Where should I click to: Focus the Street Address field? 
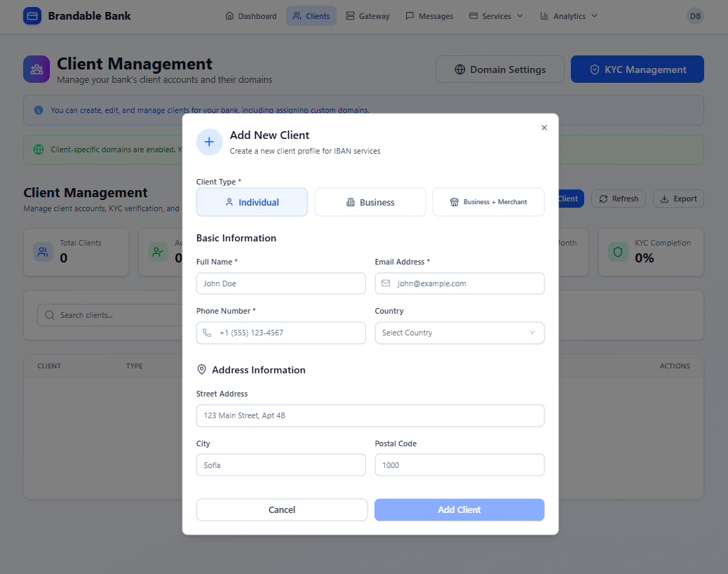pyautogui.click(x=370, y=415)
